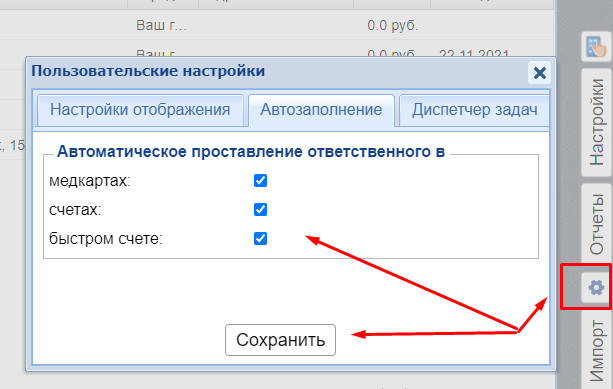Image resolution: width=613 pixels, height=389 pixels.
Task: Click the hand-and-panel icon in the sidebar
Action: [596, 47]
